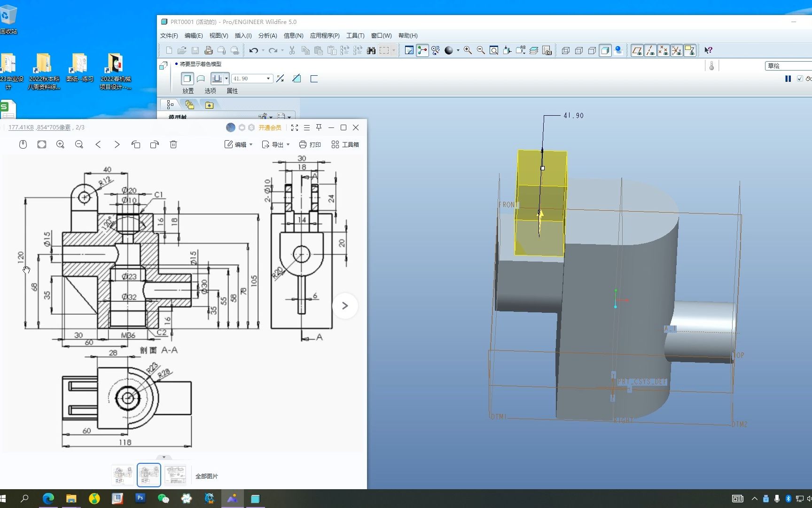Click the Copy icon in toolbar
Image resolution: width=812 pixels, height=508 pixels.
pyautogui.click(x=305, y=50)
